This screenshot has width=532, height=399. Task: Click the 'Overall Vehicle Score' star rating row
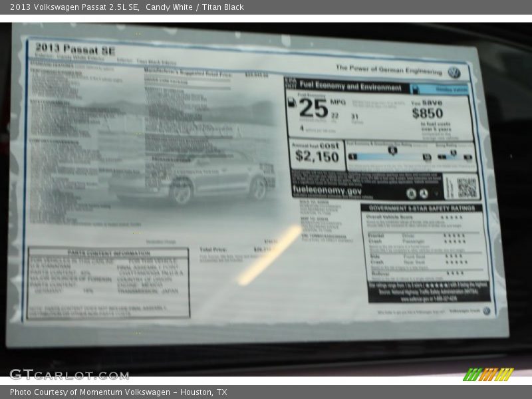coord(414,217)
